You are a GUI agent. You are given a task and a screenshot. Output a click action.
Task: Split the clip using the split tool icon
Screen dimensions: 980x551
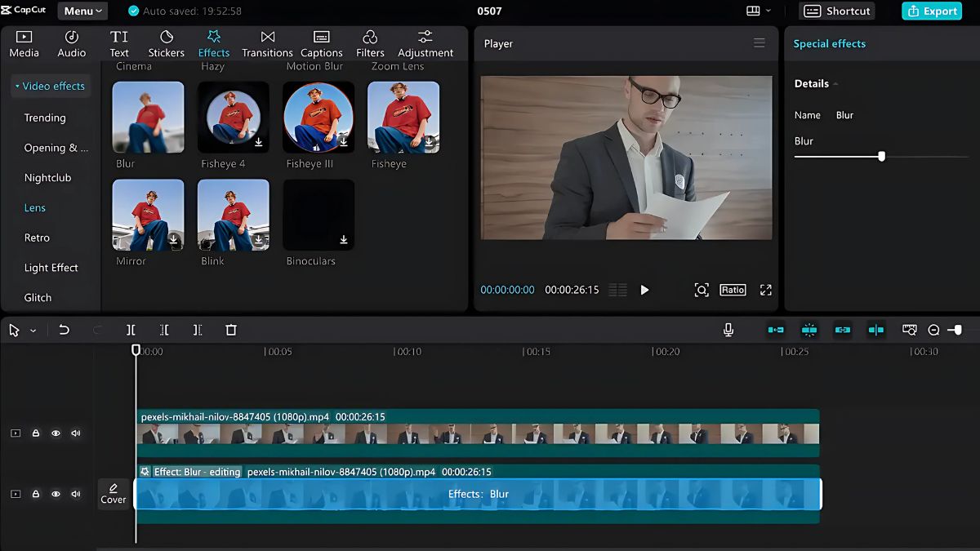pos(131,330)
